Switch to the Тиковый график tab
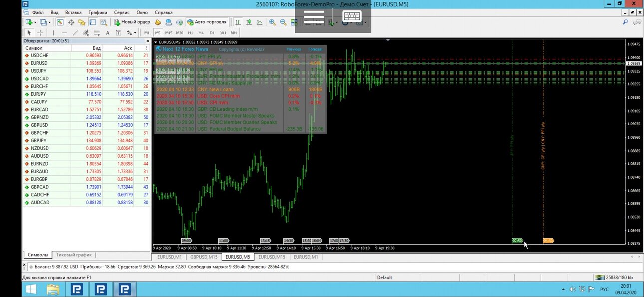This screenshot has height=297, width=644. (74, 255)
